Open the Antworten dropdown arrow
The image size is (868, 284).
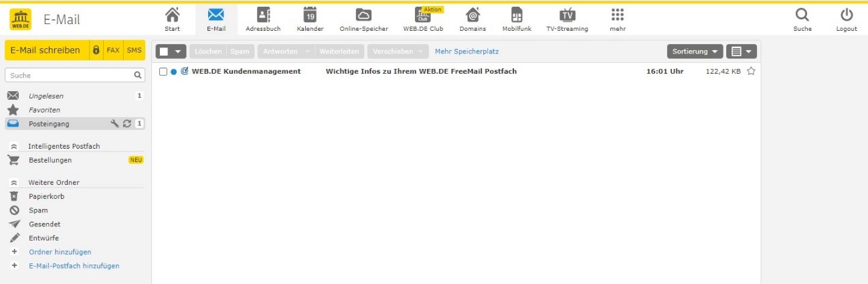308,52
